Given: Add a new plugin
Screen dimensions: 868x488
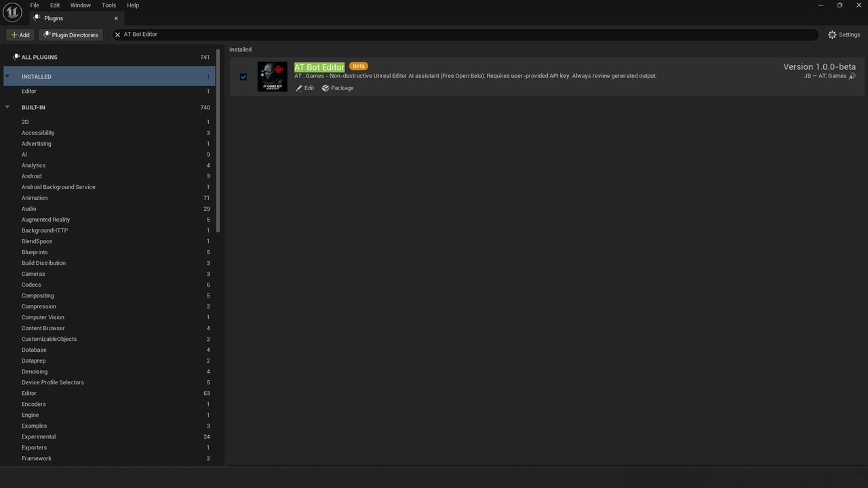Looking at the screenshot, I should point(20,35).
